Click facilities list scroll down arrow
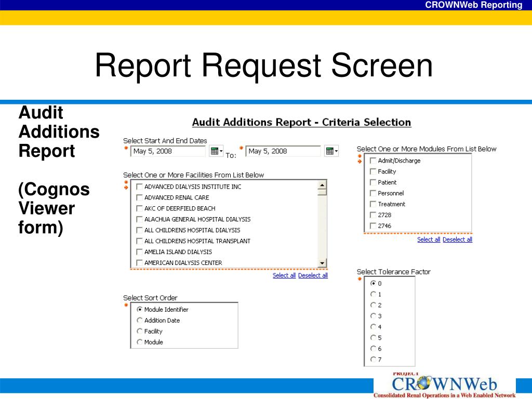The image size is (532, 399). point(322,263)
